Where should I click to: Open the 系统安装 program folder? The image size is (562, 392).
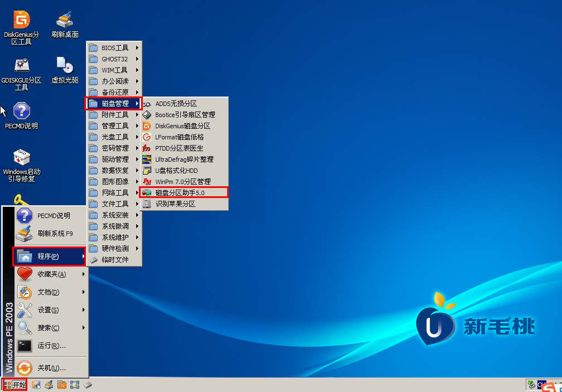coord(114,215)
